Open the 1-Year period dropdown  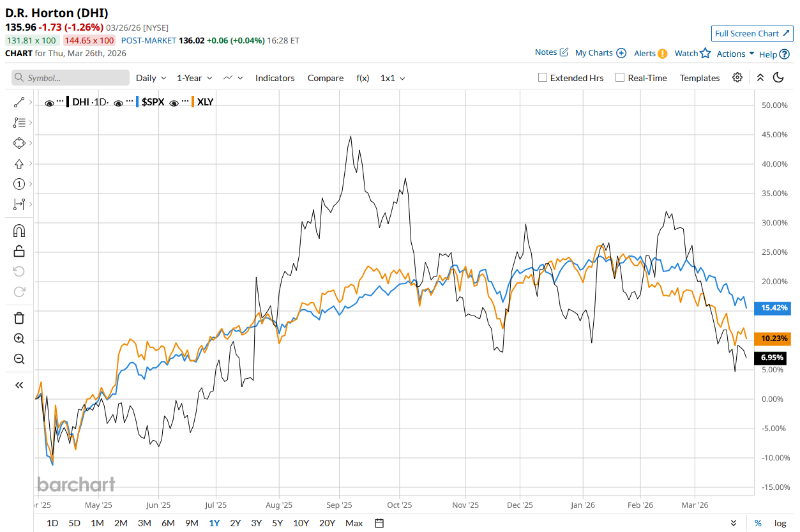pyautogui.click(x=194, y=78)
